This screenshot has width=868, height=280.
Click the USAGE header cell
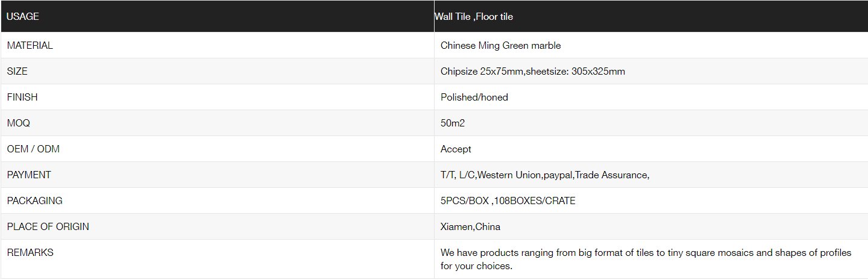pos(23,17)
